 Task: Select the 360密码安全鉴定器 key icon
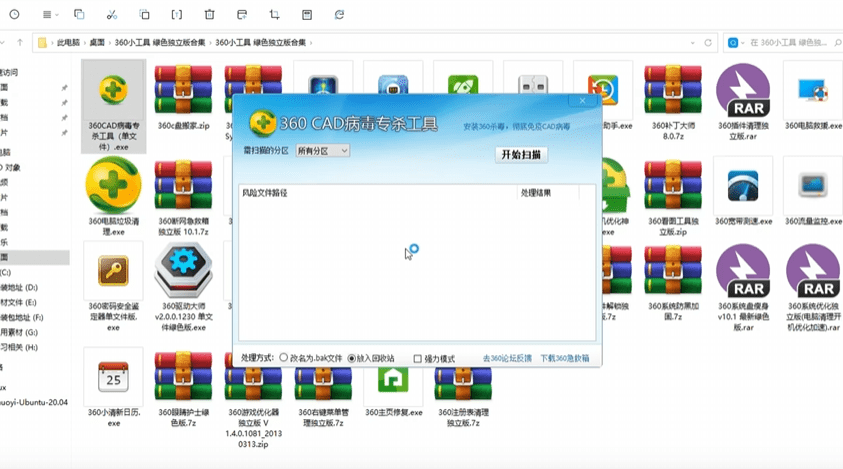[112, 270]
